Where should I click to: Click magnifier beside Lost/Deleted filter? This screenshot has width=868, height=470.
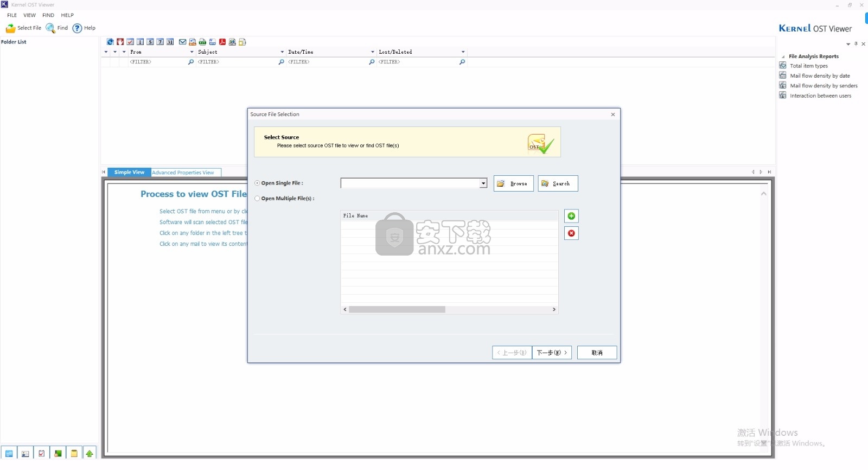pyautogui.click(x=462, y=62)
